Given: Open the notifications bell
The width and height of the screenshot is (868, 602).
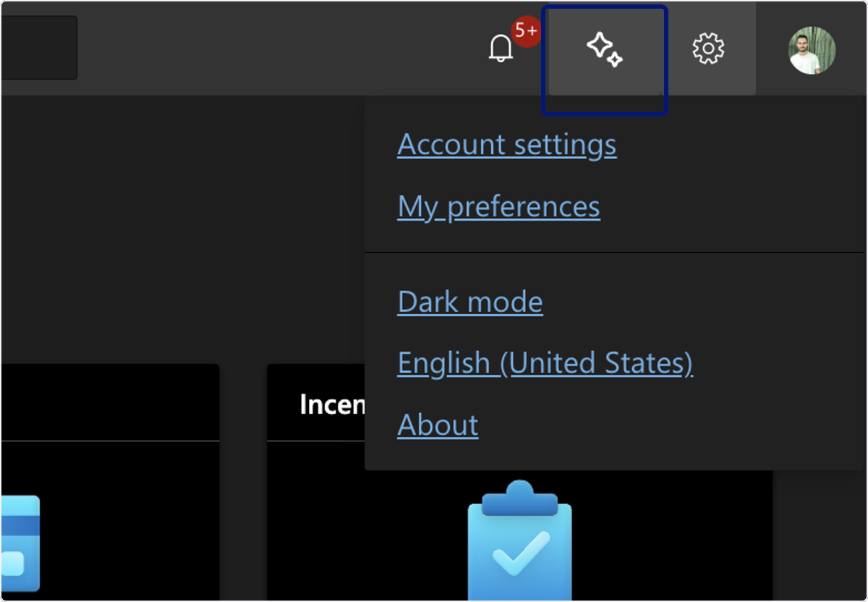Looking at the screenshot, I should 501,49.
